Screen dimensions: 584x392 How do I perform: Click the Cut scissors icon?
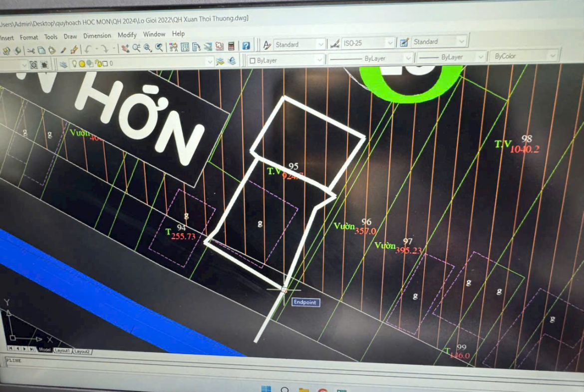pyautogui.click(x=31, y=50)
